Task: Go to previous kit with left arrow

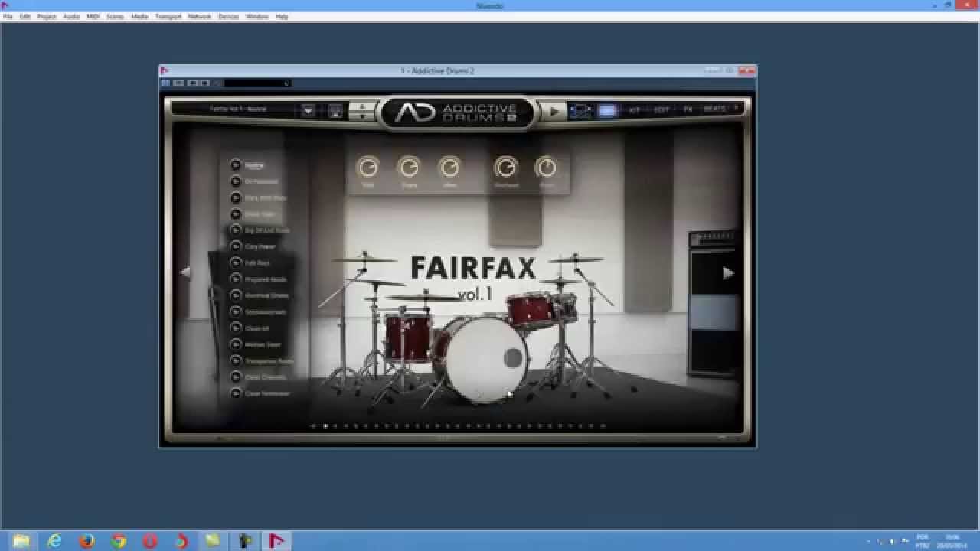Action: pyautogui.click(x=185, y=272)
